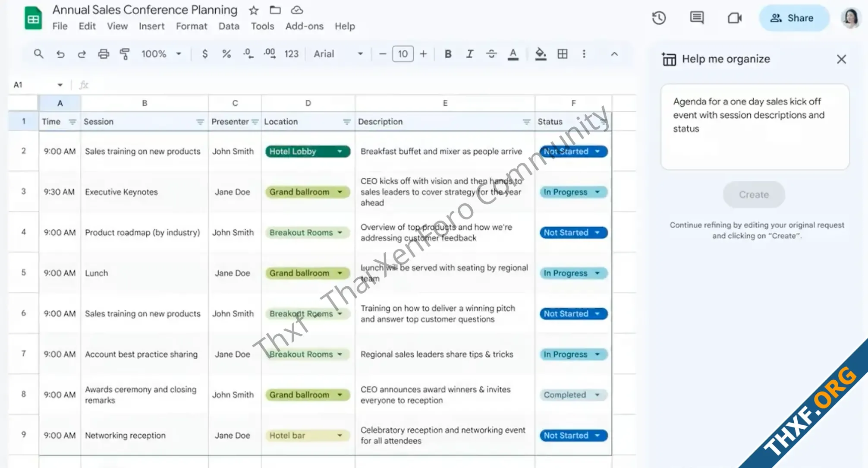Open more toolbar options menu
This screenshot has width=868, height=468.
584,54
